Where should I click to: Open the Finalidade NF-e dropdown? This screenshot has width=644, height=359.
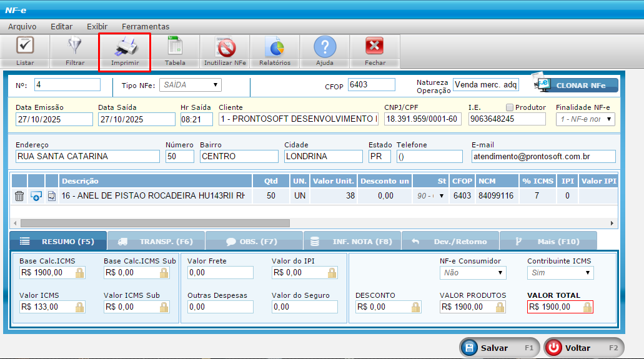click(x=585, y=119)
